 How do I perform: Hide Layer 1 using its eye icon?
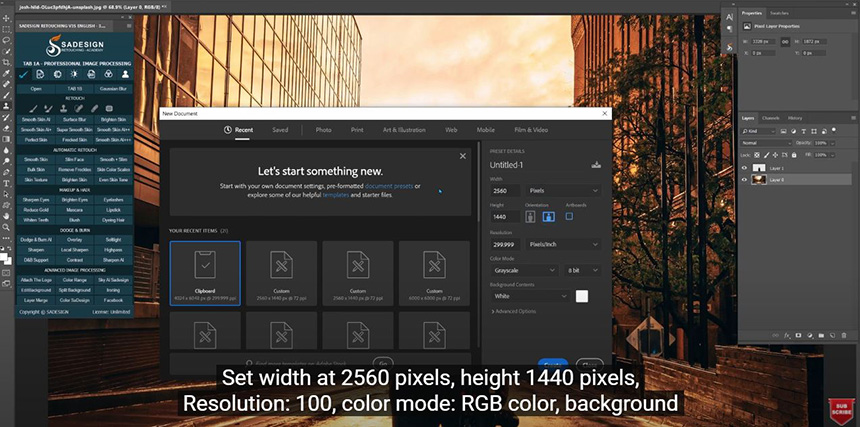coord(744,168)
